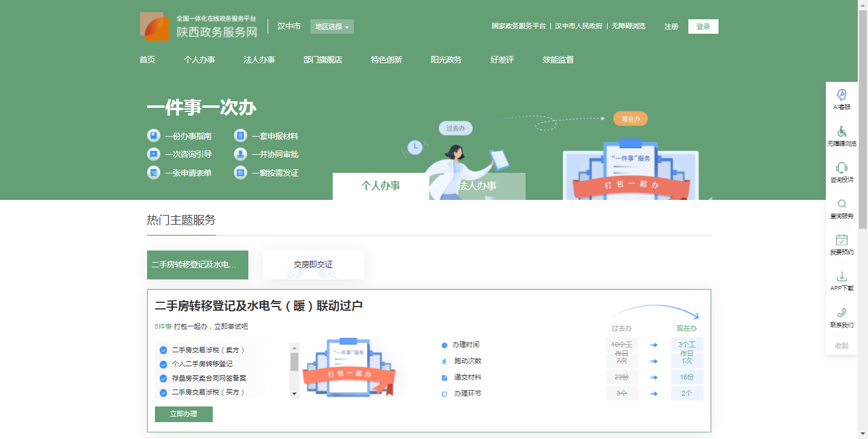868x439 pixels.
Task: Open the 地区选择 dropdown
Action: [332, 26]
